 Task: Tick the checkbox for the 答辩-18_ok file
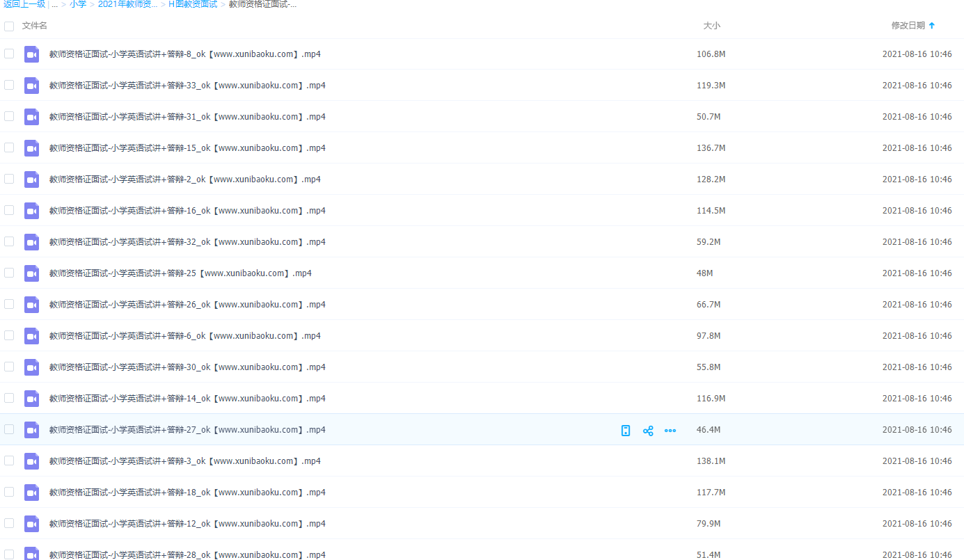[x=9, y=492]
